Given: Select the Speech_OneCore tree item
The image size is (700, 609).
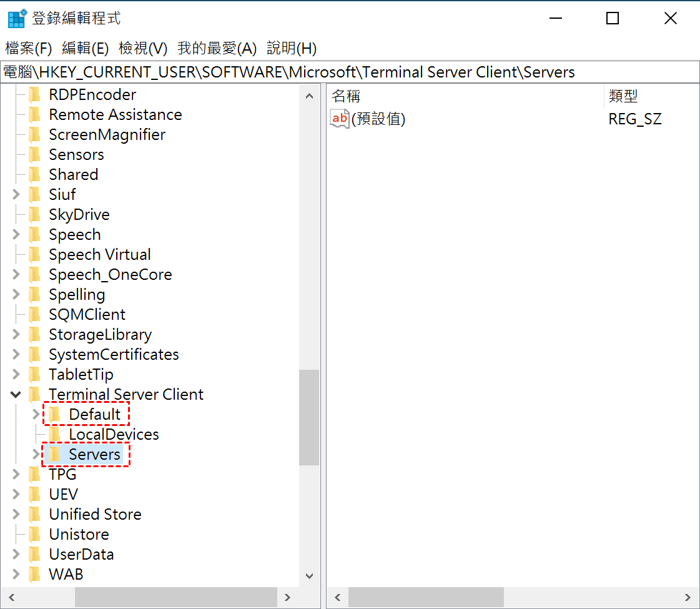Looking at the screenshot, I should tap(111, 275).
